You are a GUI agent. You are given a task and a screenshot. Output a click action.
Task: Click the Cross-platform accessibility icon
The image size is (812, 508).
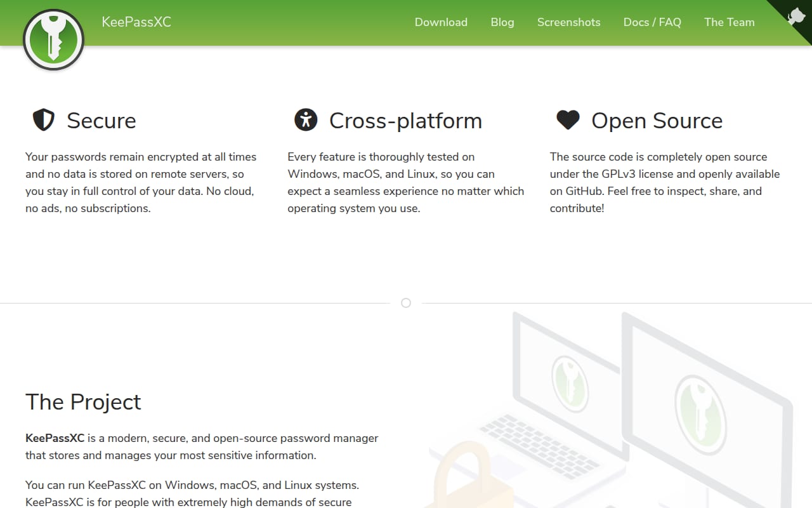(x=306, y=119)
